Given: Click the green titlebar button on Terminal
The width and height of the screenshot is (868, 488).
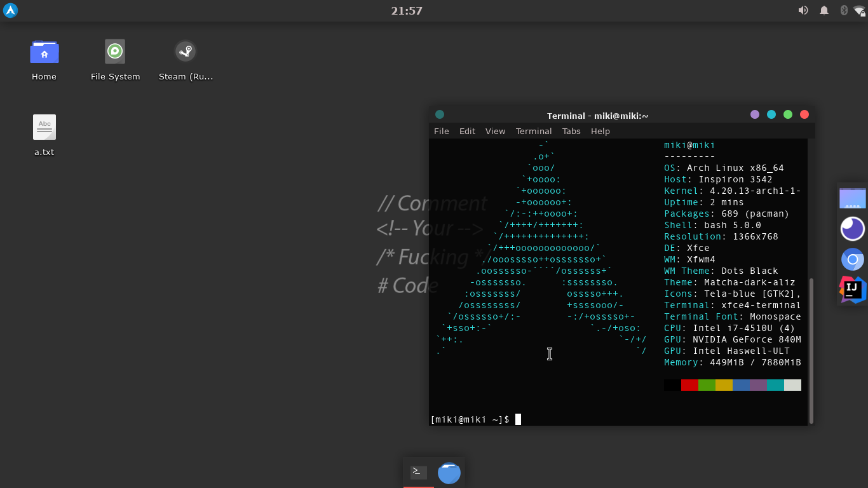Looking at the screenshot, I should tap(788, 114).
